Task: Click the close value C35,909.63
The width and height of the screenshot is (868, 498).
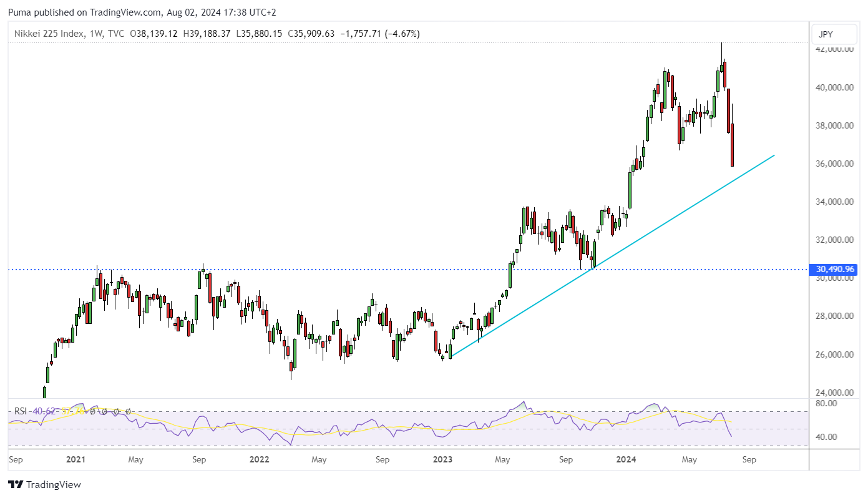Action: click(x=311, y=34)
